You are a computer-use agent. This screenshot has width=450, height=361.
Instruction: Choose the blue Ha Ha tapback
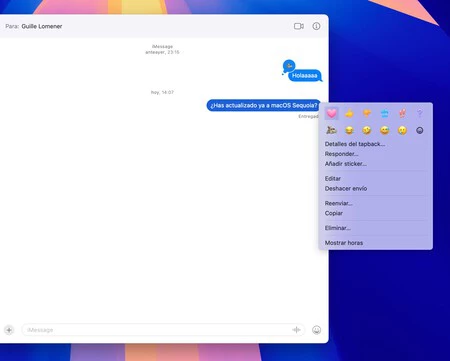click(x=384, y=113)
